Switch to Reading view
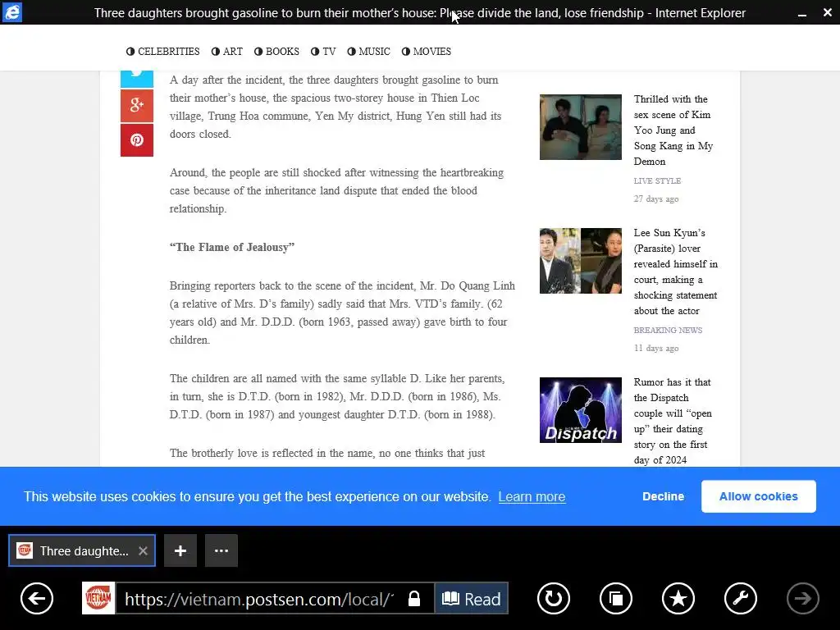Image resolution: width=840 pixels, height=630 pixels. [x=472, y=598]
